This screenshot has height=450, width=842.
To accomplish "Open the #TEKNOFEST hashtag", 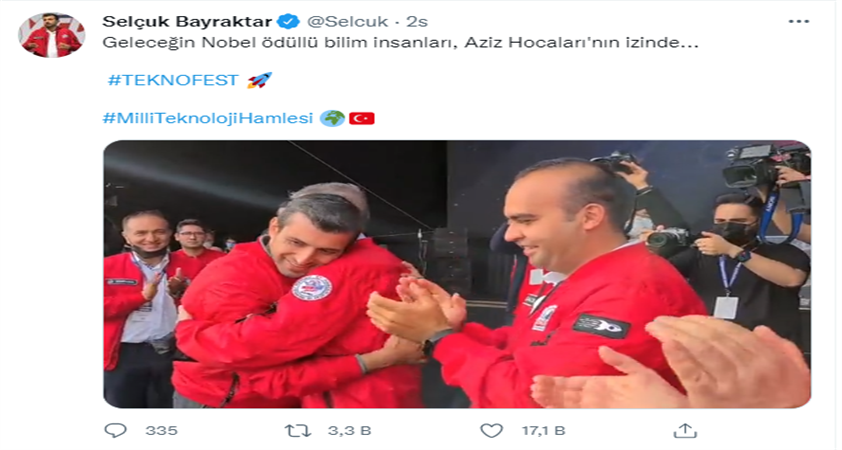I will click(172, 80).
